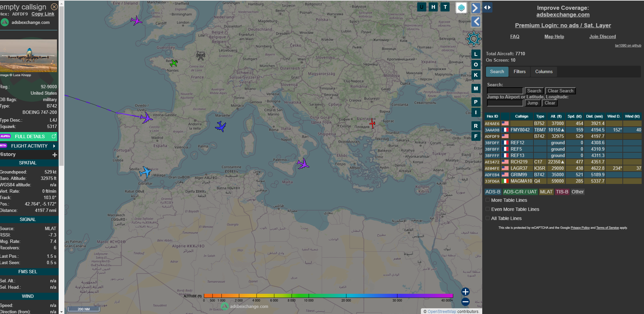Click the ADS-B source legend swatch

pos(493,192)
